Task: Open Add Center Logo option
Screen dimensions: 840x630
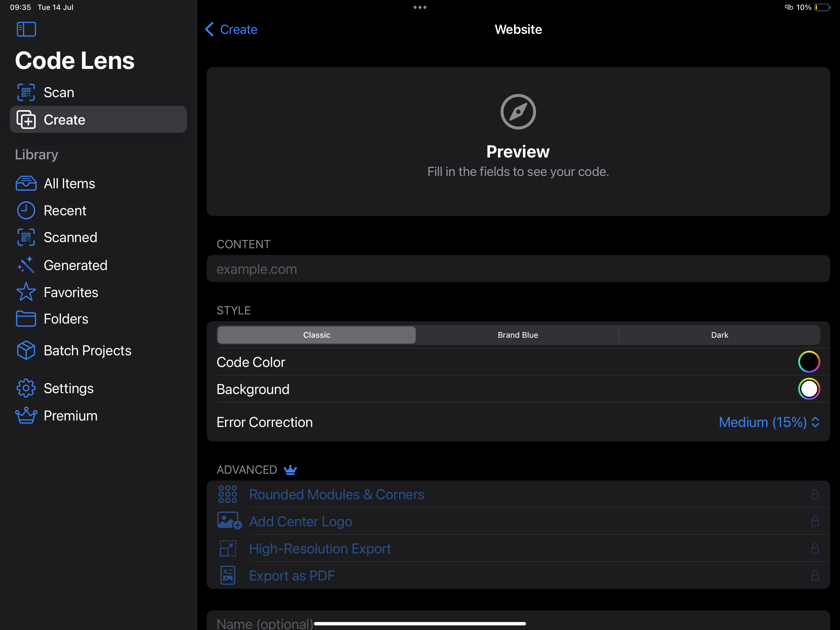Action: click(x=518, y=521)
